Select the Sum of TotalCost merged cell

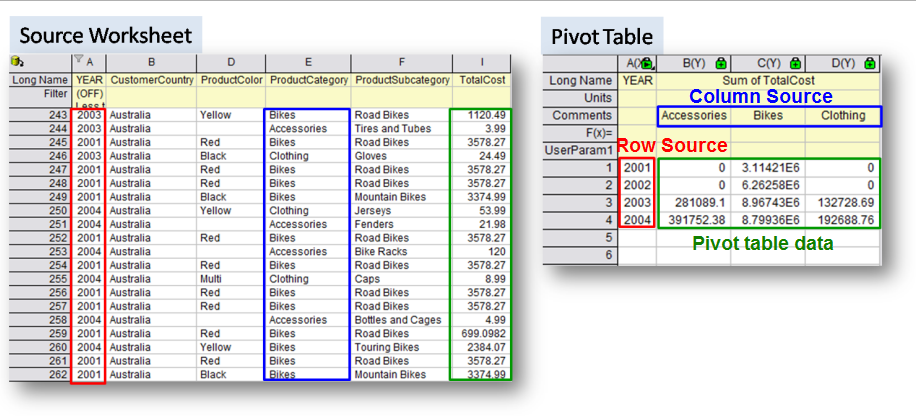(769, 81)
